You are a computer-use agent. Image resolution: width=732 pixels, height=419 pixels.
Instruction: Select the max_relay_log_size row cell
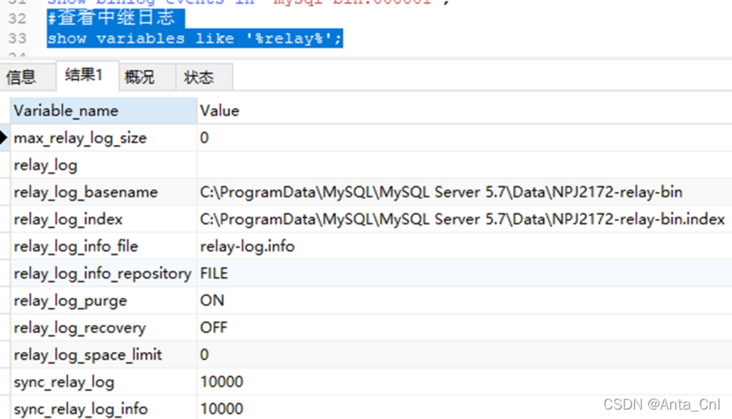coord(104,138)
